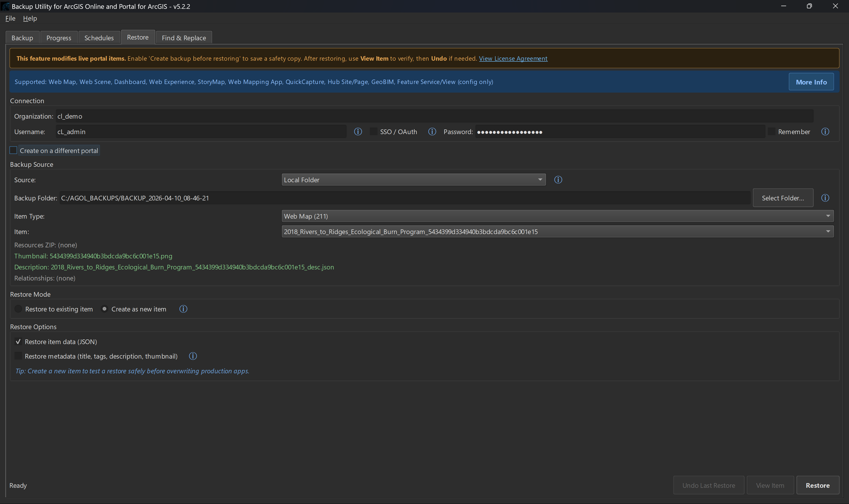Click info icon beside SSO / OAuth
Screen dimensions: 849x504
click(x=432, y=131)
